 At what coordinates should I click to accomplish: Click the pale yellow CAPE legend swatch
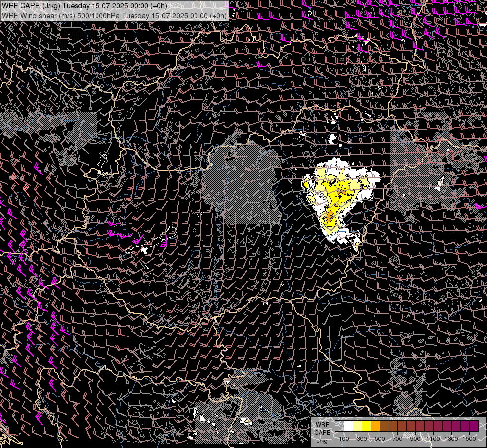pos(358,426)
